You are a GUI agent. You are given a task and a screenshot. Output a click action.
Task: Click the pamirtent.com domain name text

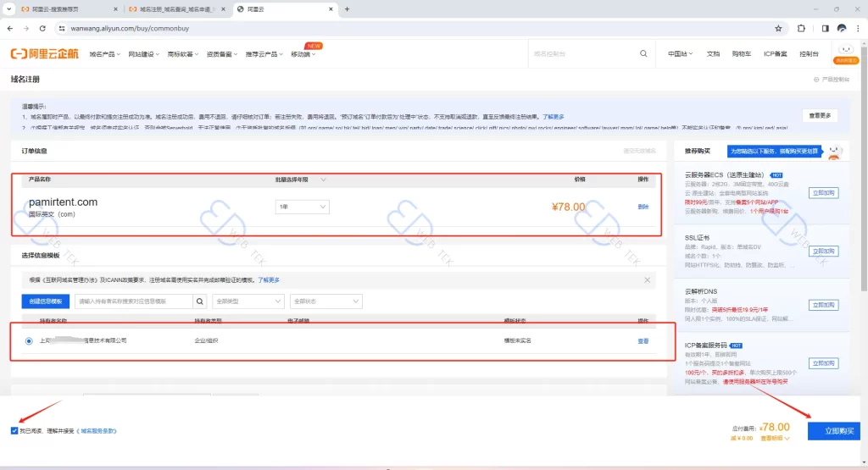[63, 202]
